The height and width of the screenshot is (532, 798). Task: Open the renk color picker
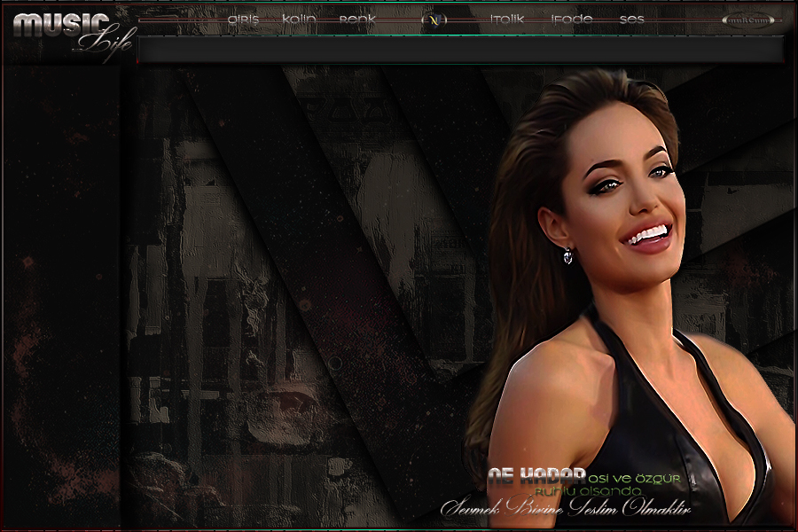(357, 19)
